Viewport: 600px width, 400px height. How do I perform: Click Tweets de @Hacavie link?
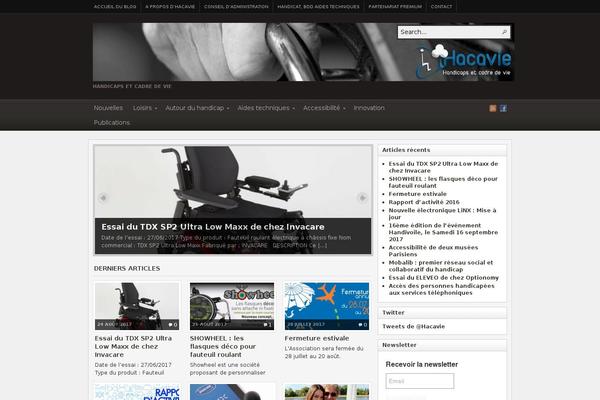[x=408, y=327]
